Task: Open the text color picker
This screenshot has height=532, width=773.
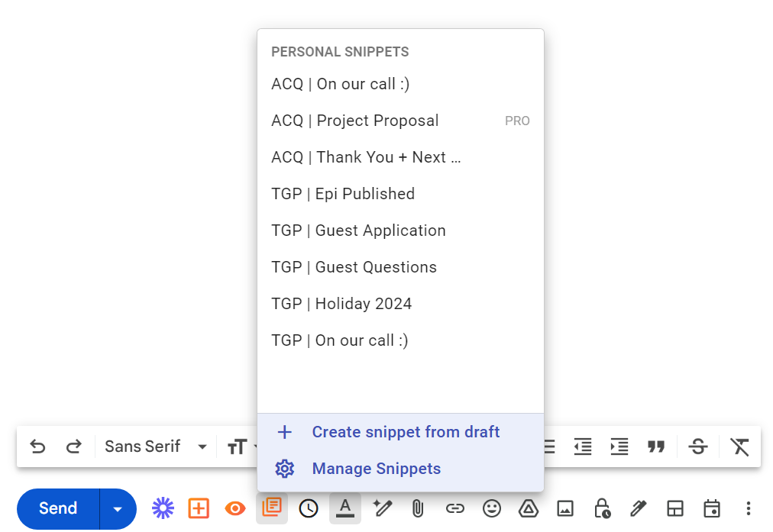Action: [x=344, y=508]
